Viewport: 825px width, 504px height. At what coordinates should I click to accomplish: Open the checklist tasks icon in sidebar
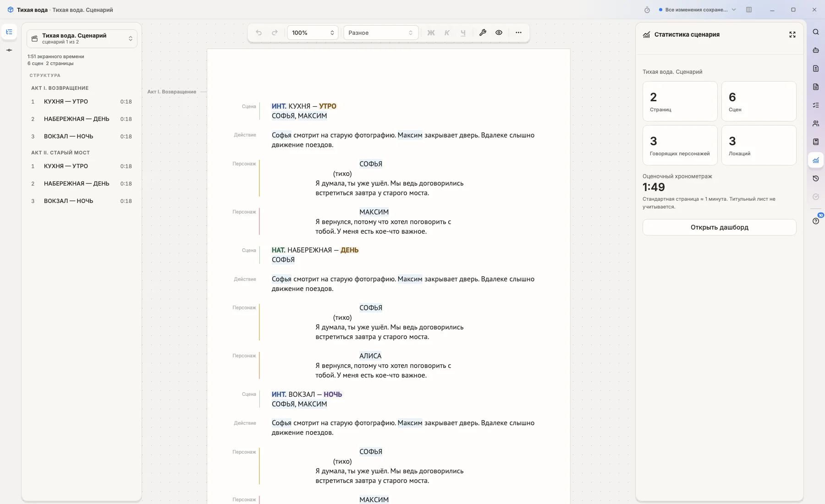point(816,105)
